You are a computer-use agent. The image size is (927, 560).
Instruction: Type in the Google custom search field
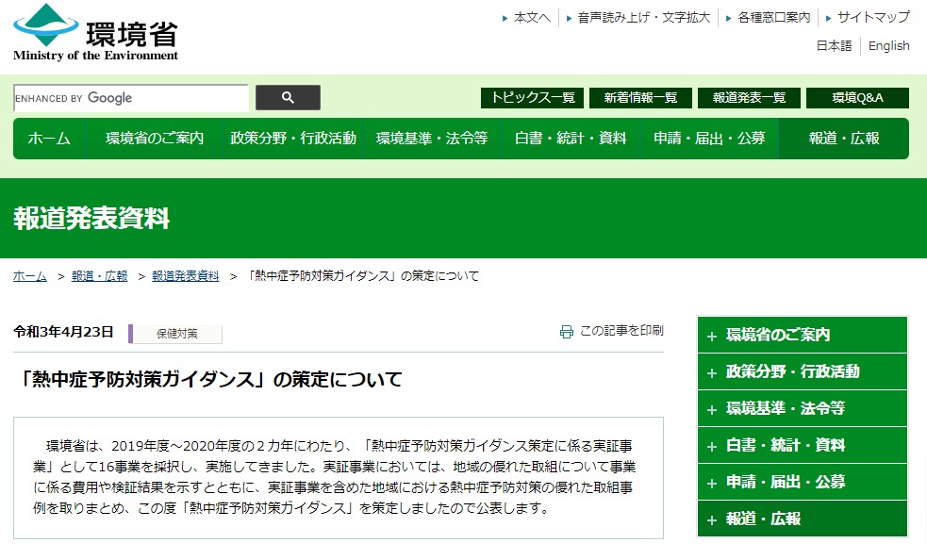pyautogui.click(x=131, y=98)
